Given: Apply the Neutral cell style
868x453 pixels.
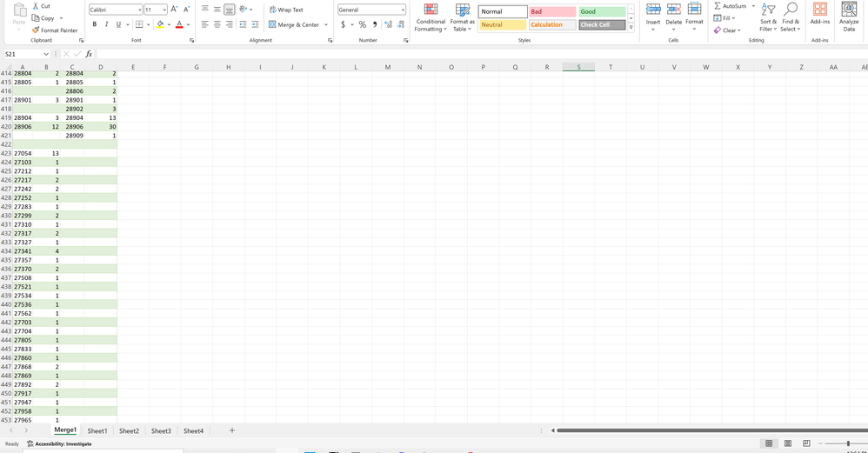Looking at the screenshot, I should click(503, 25).
